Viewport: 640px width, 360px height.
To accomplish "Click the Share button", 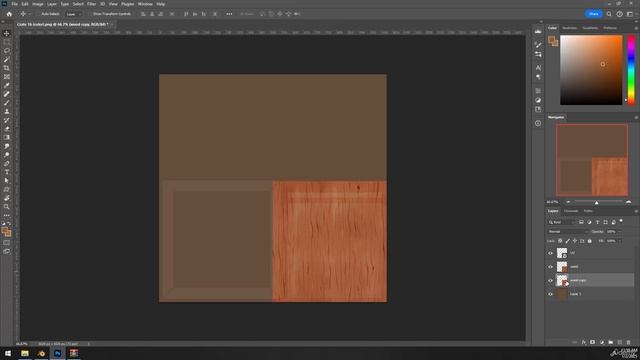I will coord(594,14).
